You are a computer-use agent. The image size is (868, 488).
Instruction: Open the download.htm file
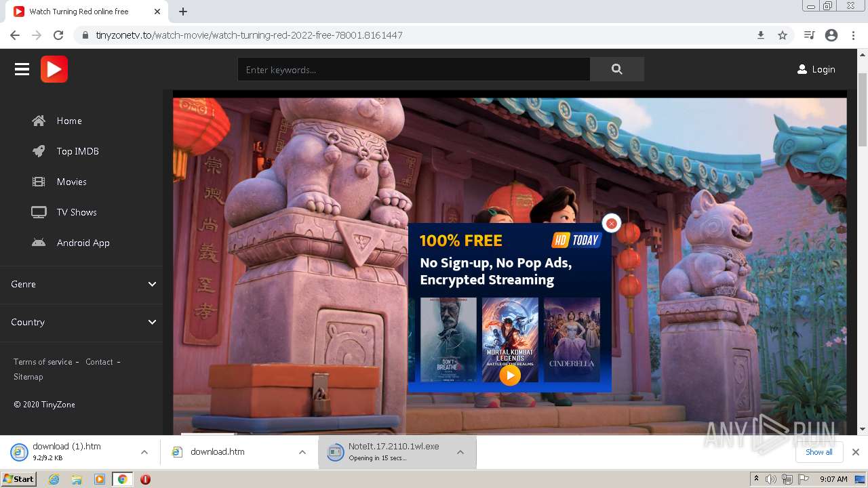pyautogui.click(x=217, y=451)
